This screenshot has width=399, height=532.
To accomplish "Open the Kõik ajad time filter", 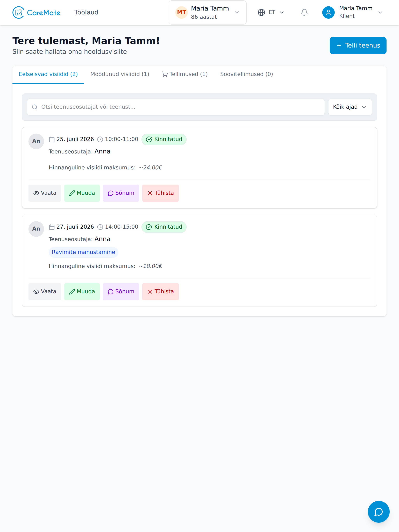I will coord(350,107).
